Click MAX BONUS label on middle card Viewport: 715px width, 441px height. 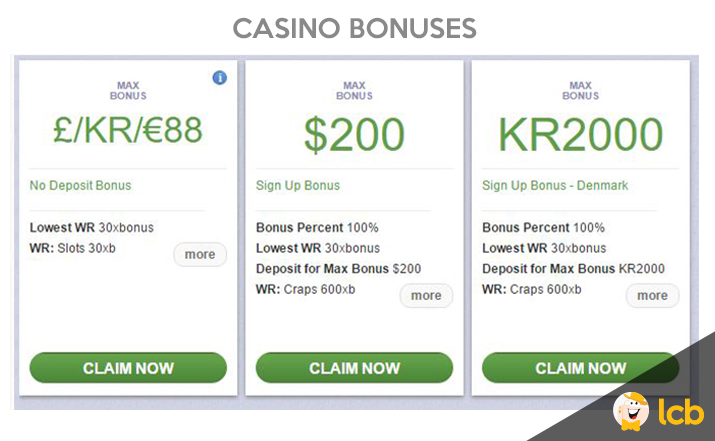(x=354, y=91)
